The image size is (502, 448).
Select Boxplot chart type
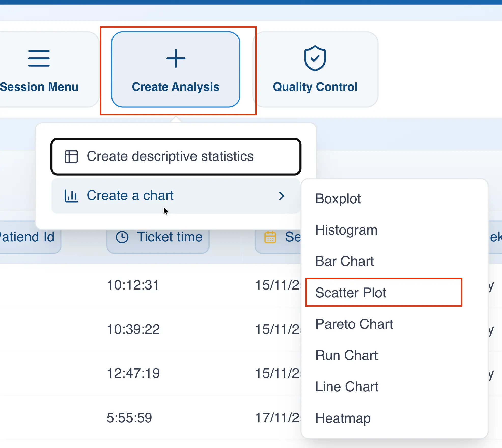click(x=338, y=199)
